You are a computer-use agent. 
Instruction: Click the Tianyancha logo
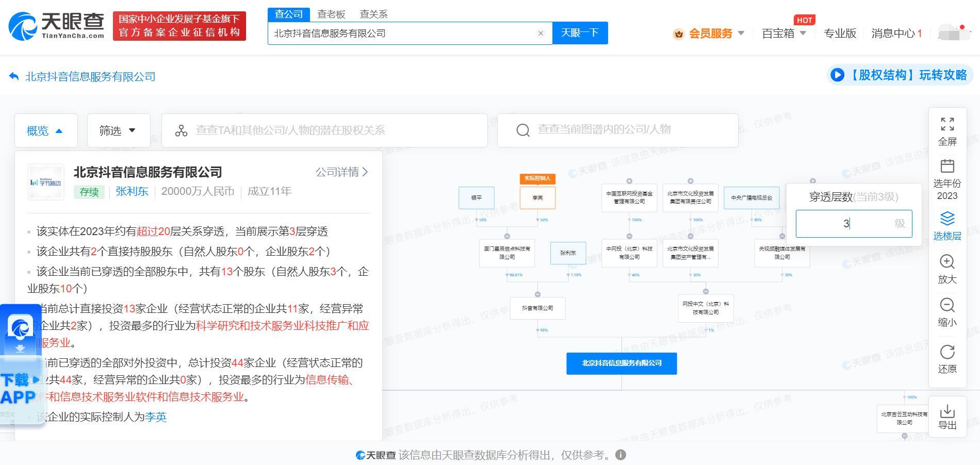56,26
